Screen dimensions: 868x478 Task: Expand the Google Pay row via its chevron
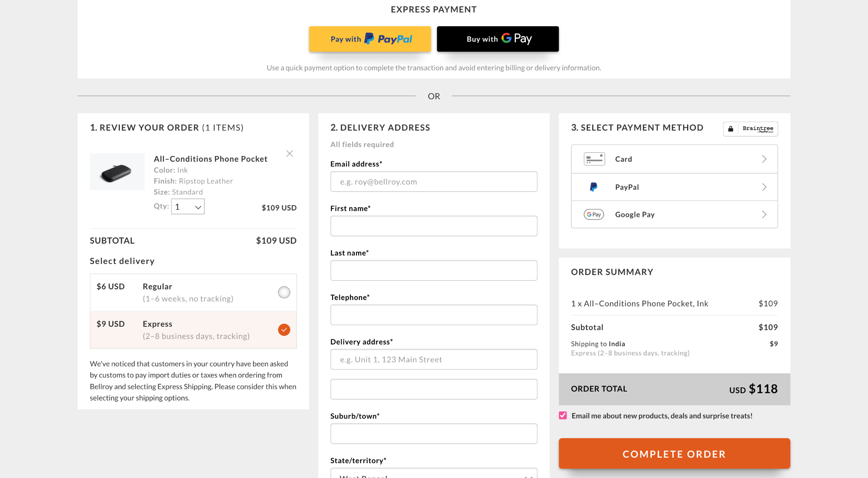(764, 214)
